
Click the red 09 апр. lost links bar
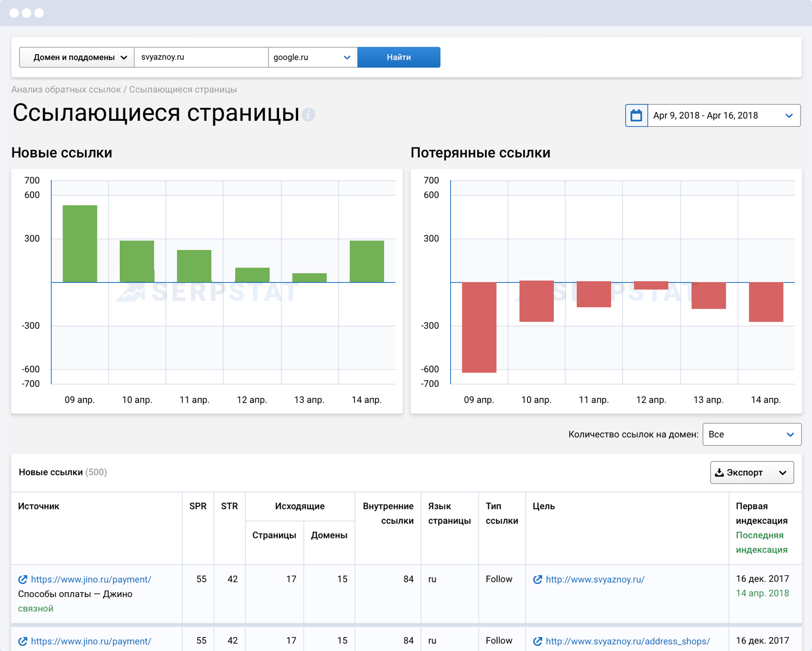point(479,327)
